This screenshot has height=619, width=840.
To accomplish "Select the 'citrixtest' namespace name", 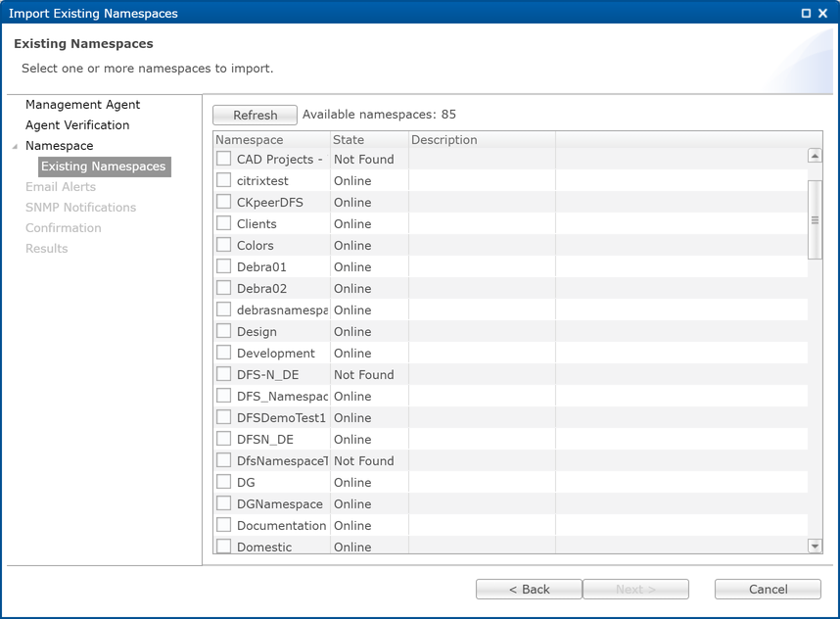I will click(x=262, y=180).
